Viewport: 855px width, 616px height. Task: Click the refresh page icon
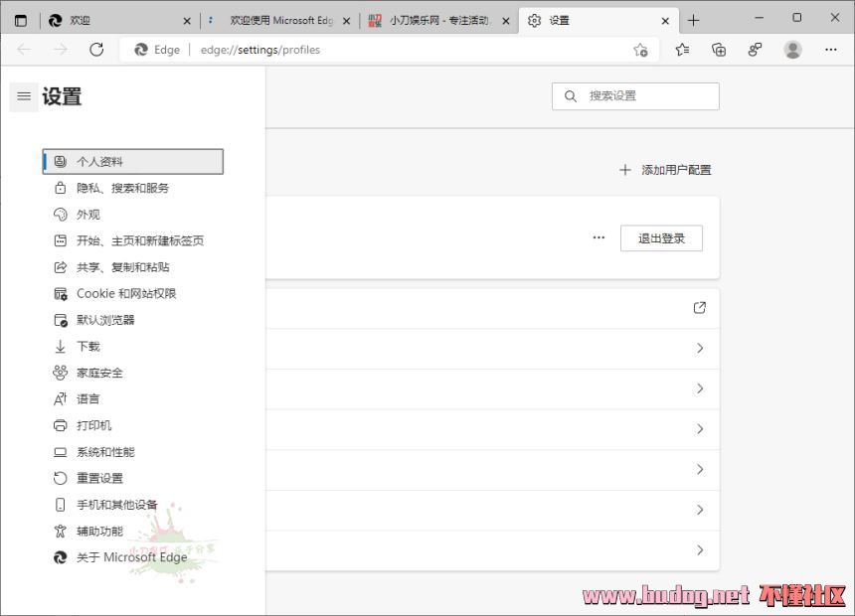(x=96, y=49)
